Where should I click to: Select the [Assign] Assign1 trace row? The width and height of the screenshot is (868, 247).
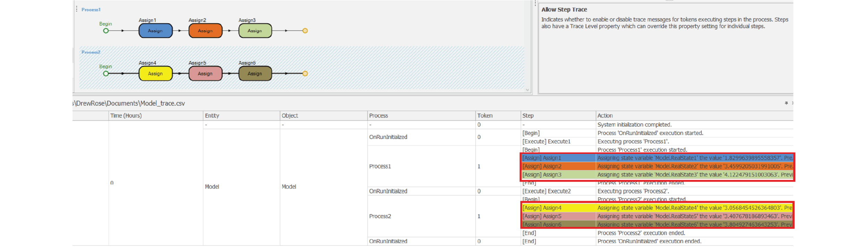click(x=657, y=158)
